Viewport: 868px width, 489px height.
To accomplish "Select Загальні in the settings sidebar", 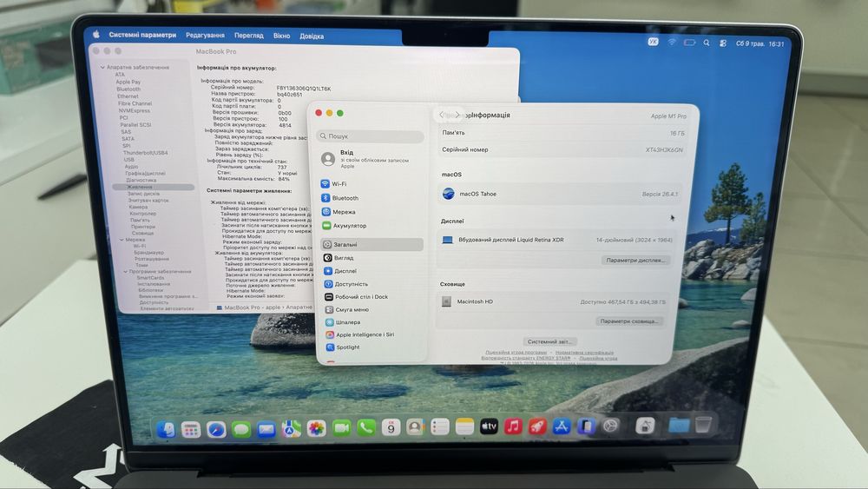I will pos(372,244).
